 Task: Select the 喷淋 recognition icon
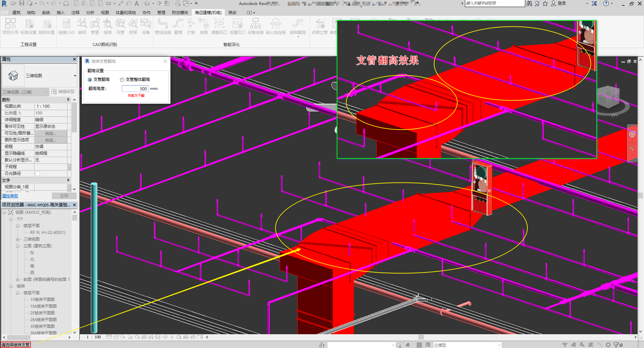(x=108, y=26)
